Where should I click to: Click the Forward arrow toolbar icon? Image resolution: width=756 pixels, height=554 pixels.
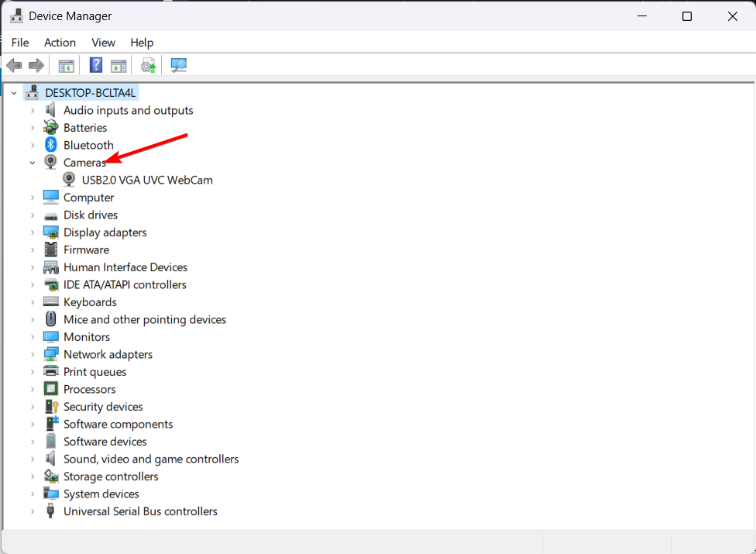36,65
